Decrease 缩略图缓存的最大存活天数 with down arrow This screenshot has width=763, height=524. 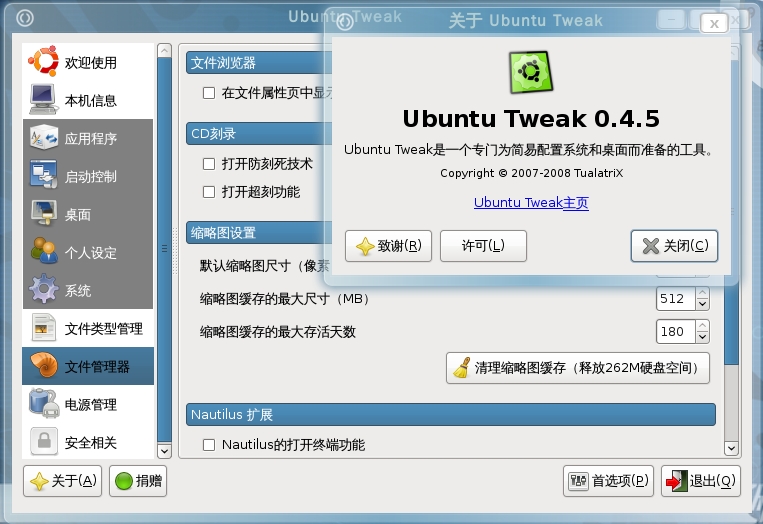[x=702, y=337]
